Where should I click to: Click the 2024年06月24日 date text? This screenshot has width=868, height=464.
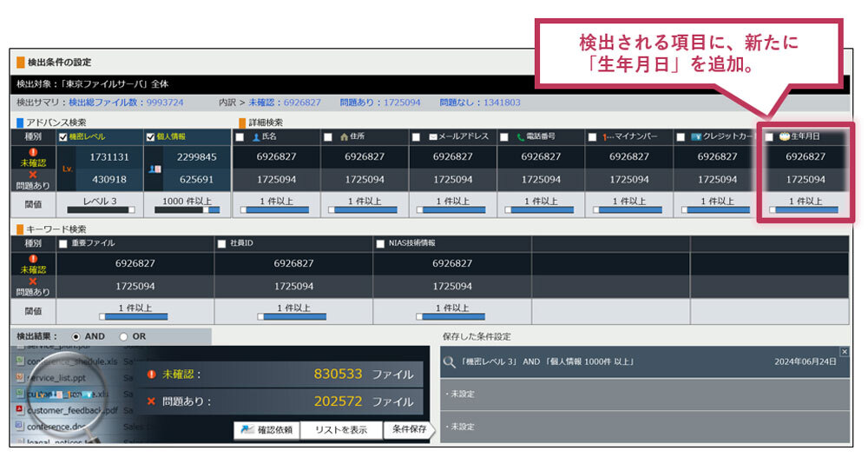pos(806,361)
